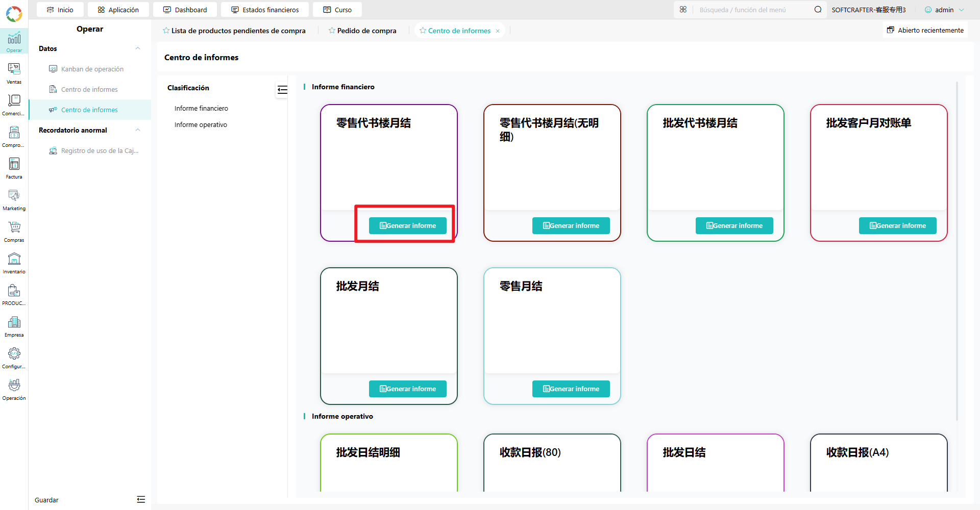This screenshot has height=510, width=980.
Task: Open the Operación sidebar icon
Action: coord(14,390)
